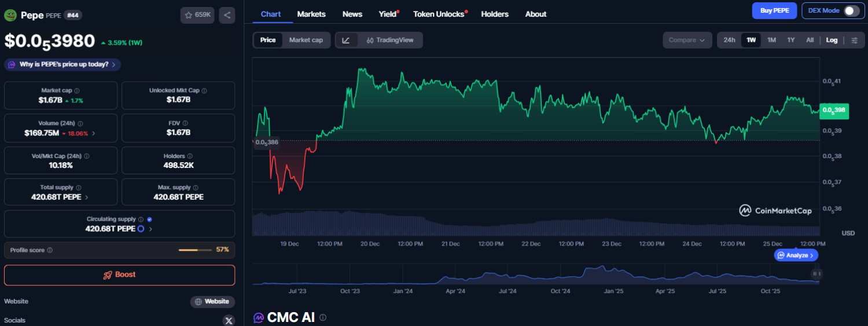The width and height of the screenshot is (868, 326).
Task: Open the Yield tab
Action: pos(388,14)
